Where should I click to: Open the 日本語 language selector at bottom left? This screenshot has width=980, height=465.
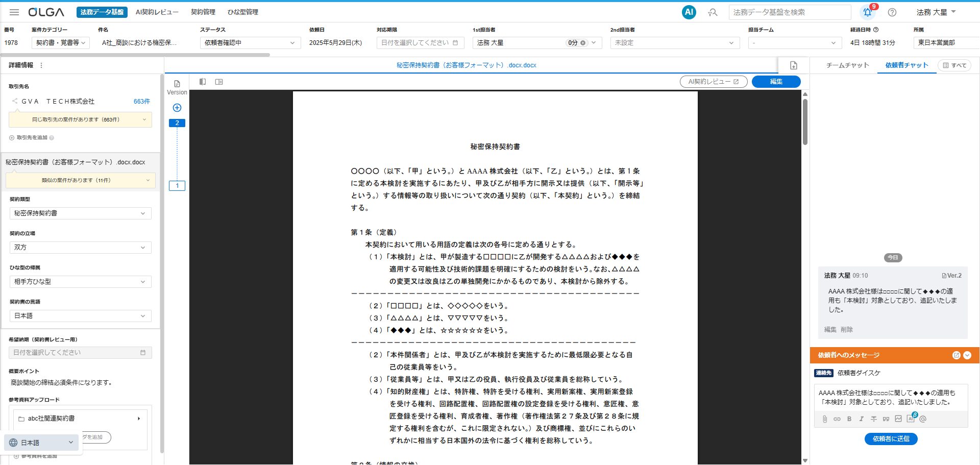point(42,443)
